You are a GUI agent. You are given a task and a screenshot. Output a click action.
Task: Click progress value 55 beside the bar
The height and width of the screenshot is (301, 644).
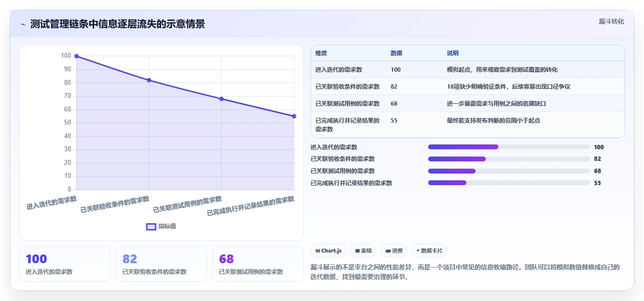click(597, 183)
